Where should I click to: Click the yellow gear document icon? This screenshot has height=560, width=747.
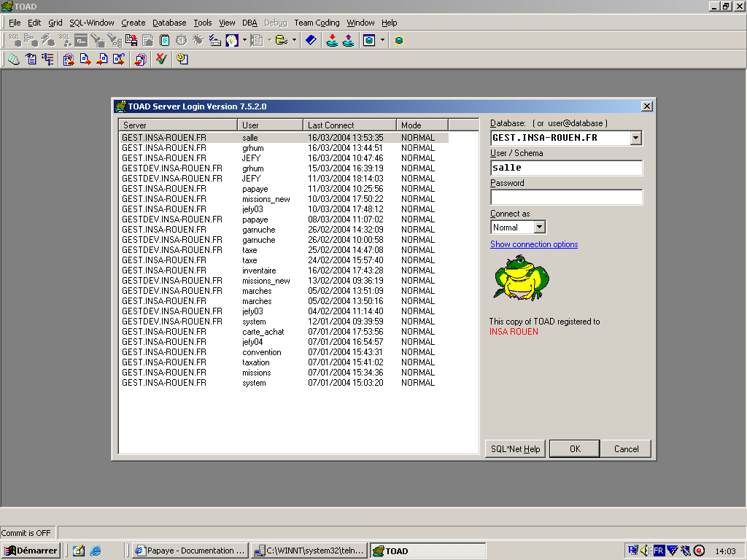(x=182, y=59)
